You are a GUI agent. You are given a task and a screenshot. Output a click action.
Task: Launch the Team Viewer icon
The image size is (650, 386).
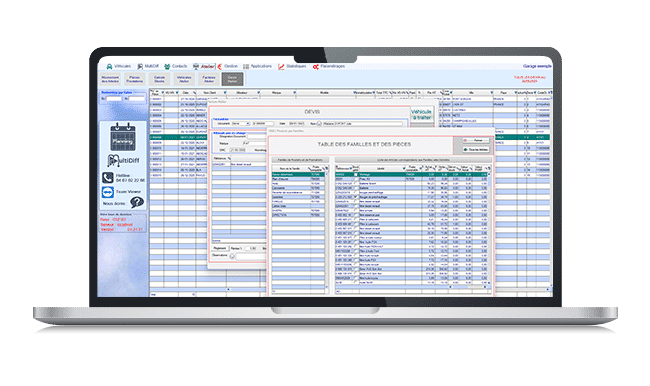(x=108, y=192)
